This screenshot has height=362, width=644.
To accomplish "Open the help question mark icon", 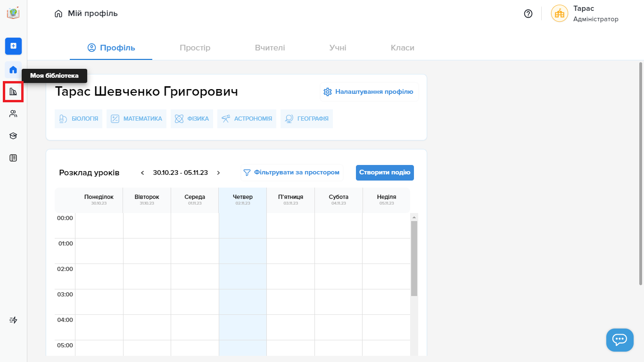I will tap(528, 14).
